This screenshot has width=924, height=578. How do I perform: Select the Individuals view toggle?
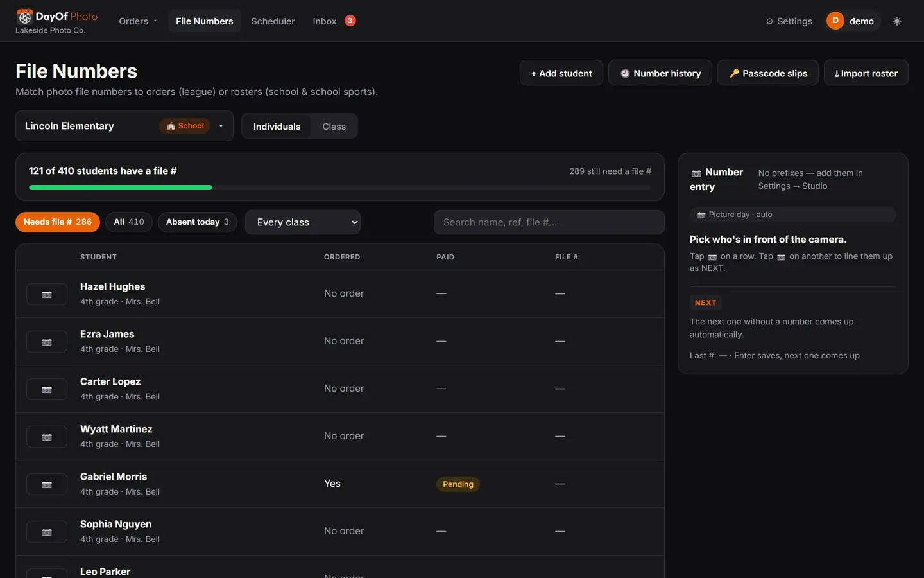point(277,127)
